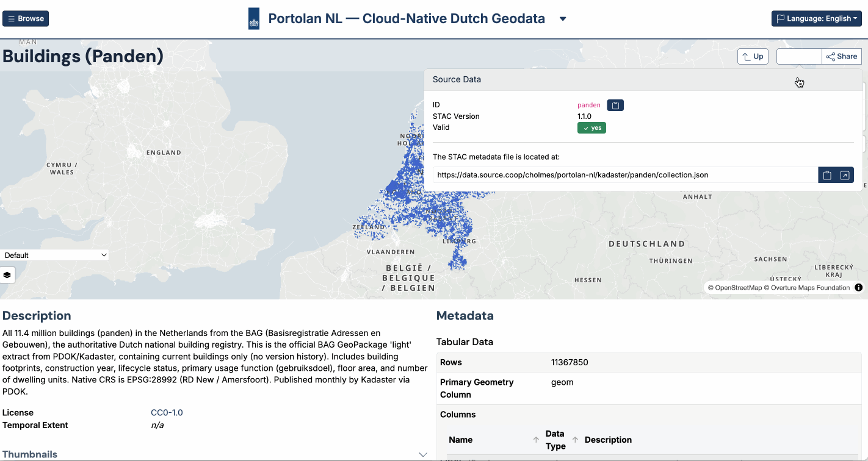The image size is (868, 461).
Task: Open the CC0-1.0 license link
Action: [x=167, y=413]
